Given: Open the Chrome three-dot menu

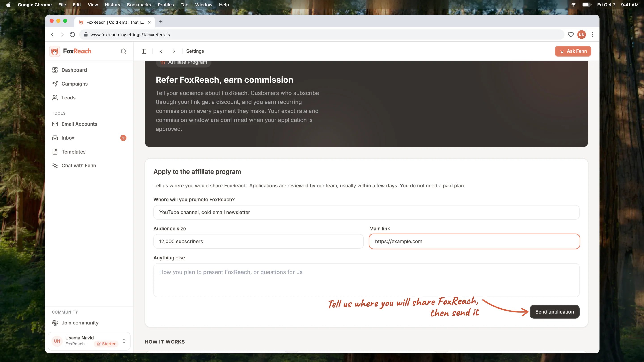Looking at the screenshot, I should pyautogui.click(x=592, y=34).
